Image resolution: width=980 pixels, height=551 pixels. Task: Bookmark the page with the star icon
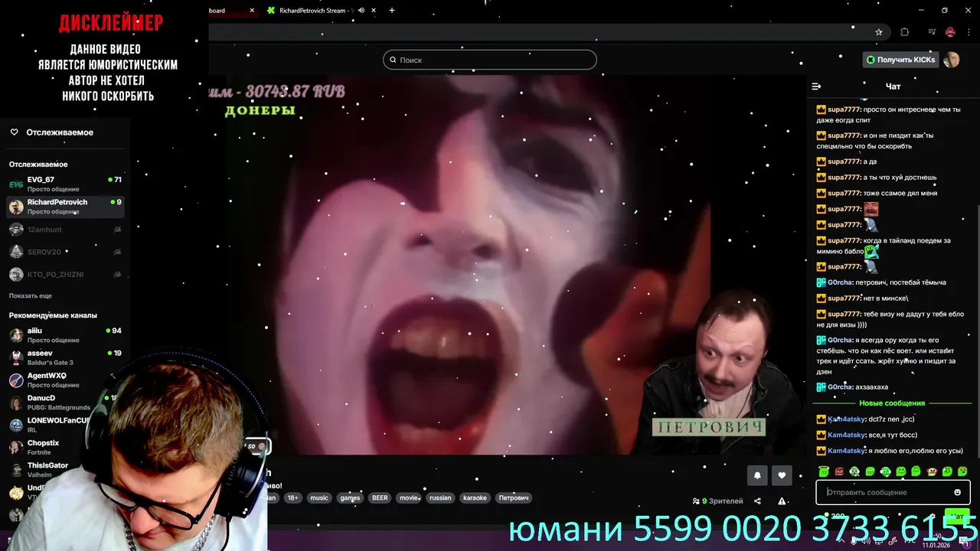pyautogui.click(x=879, y=32)
